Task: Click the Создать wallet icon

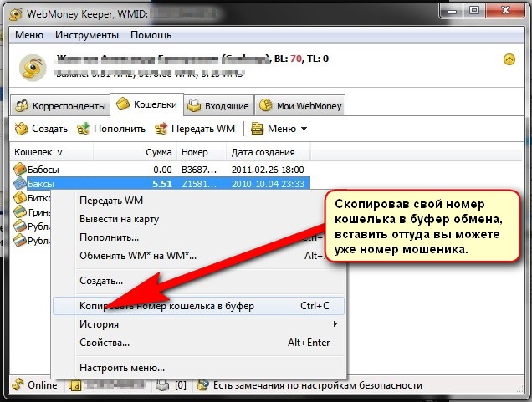Action: click(x=22, y=129)
